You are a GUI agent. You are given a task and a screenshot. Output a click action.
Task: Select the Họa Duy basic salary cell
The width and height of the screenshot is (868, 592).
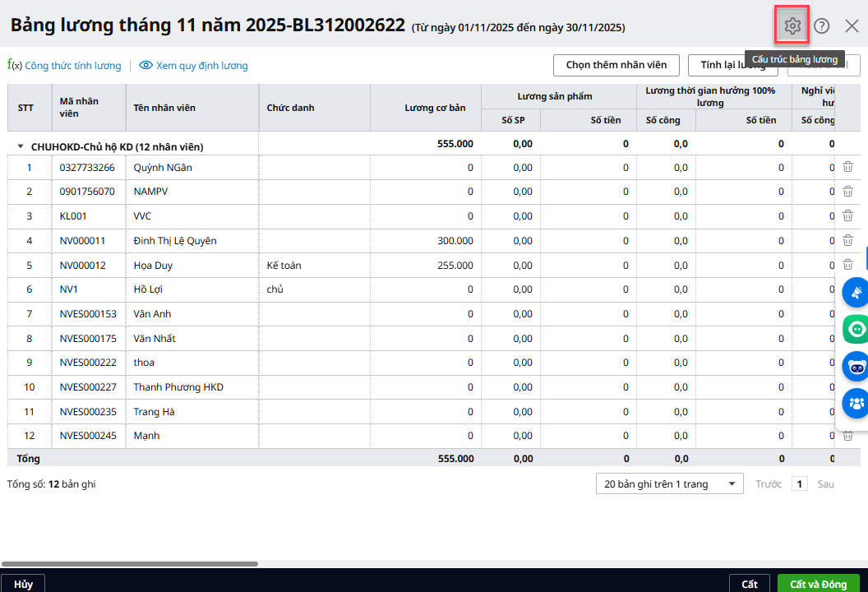click(x=426, y=266)
